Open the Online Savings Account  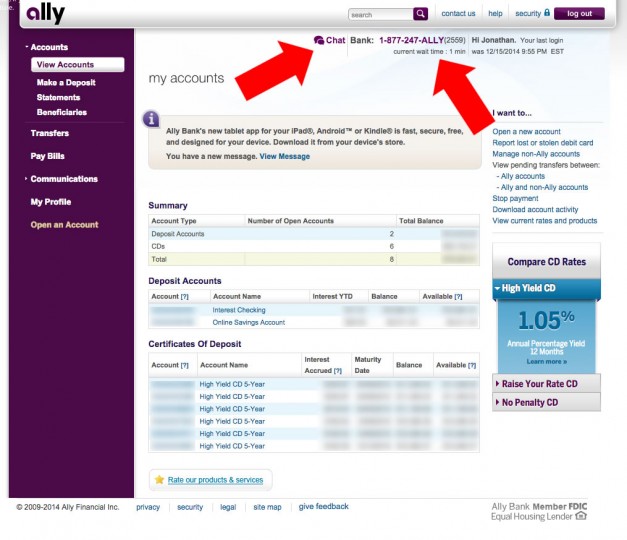pos(249,322)
